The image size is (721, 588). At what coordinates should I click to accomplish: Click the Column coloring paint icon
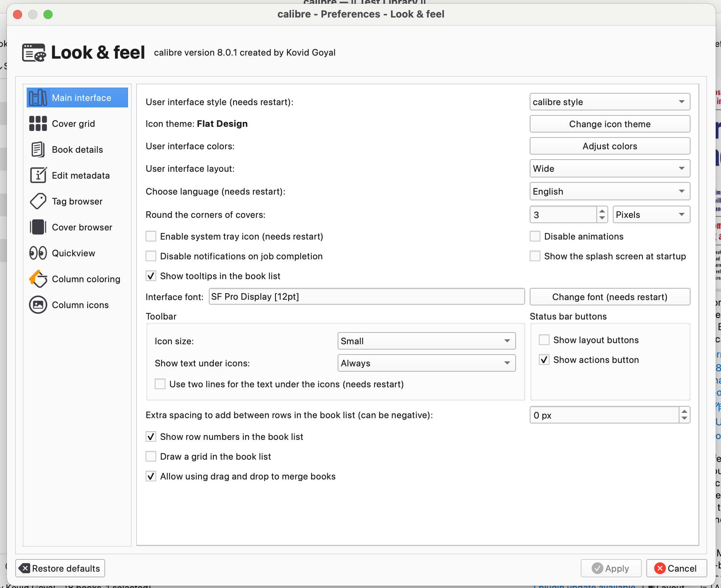(38, 279)
